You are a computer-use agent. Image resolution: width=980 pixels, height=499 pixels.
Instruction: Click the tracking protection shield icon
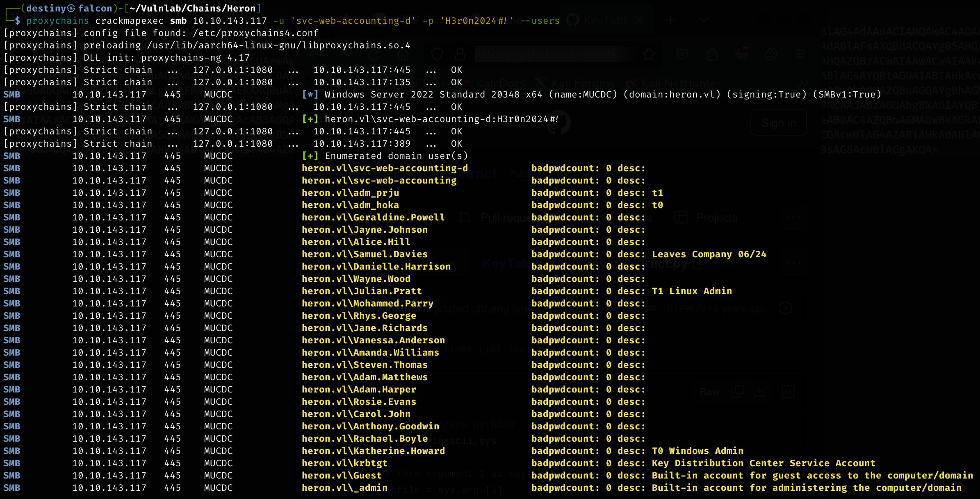[x=437, y=54]
